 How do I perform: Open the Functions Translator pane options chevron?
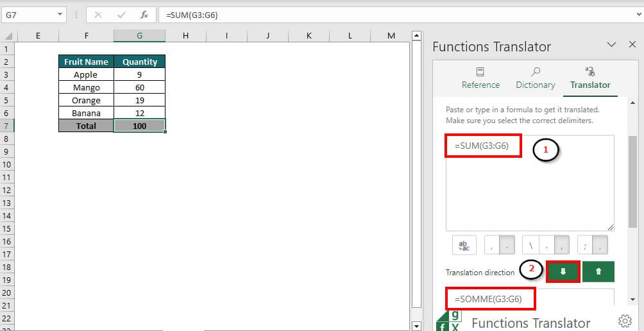click(611, 45)
